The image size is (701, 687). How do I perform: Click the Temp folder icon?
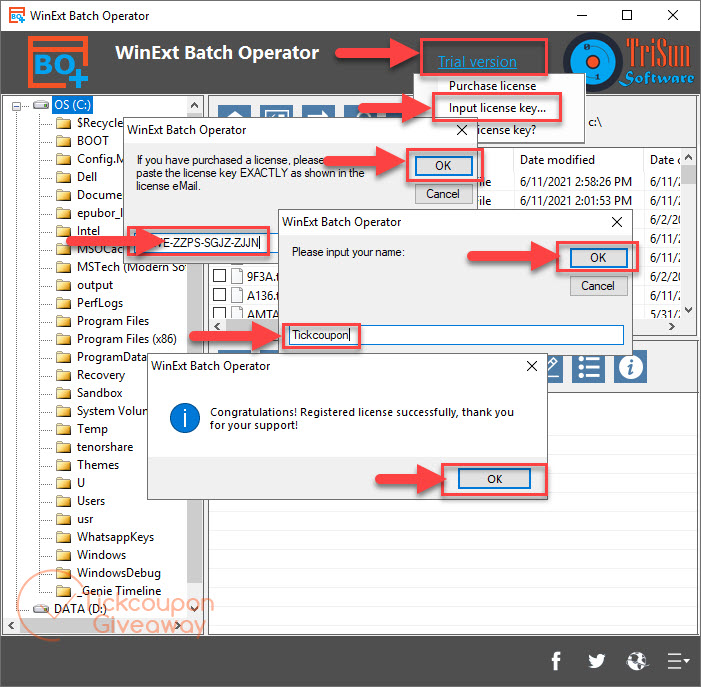[63, 429]
